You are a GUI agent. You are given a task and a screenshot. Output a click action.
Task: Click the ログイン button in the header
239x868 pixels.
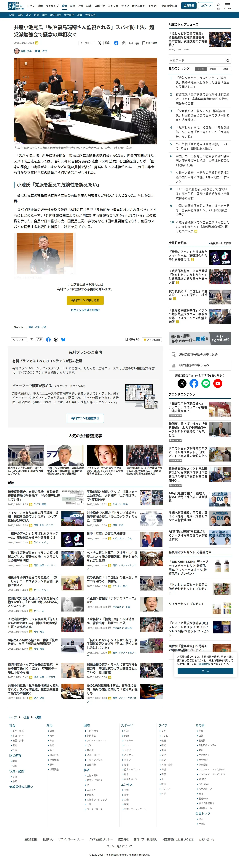pos(205,6)
